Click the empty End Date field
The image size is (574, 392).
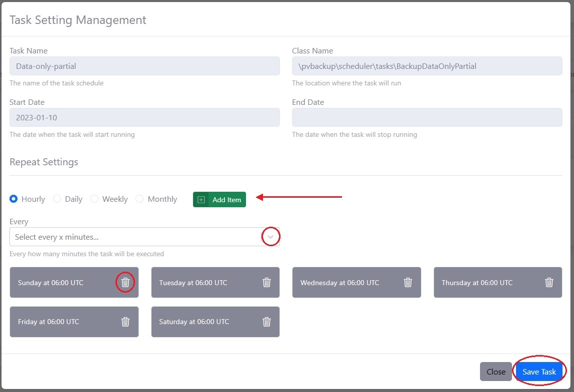(x=427, y=117)
